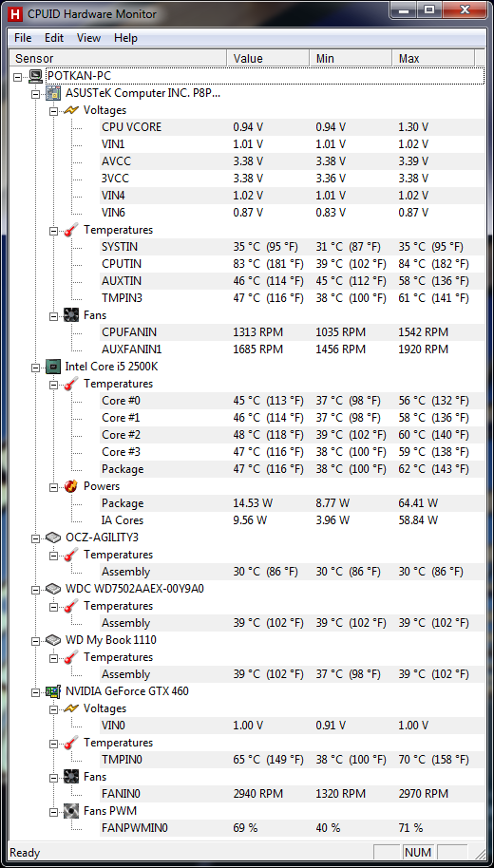
Task: Collapse the WD My Book 1110 node
Action: click(36, 640)
